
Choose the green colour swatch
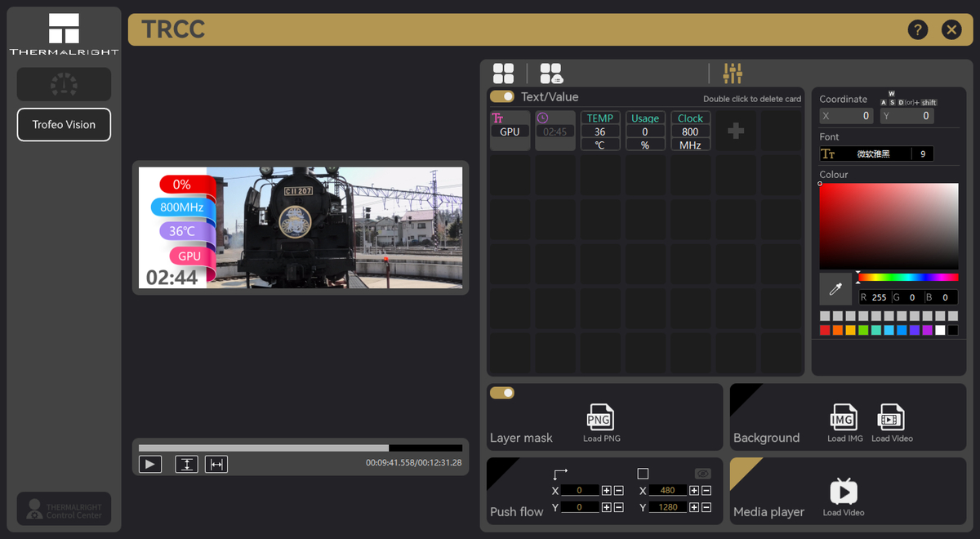coord(863,330)
